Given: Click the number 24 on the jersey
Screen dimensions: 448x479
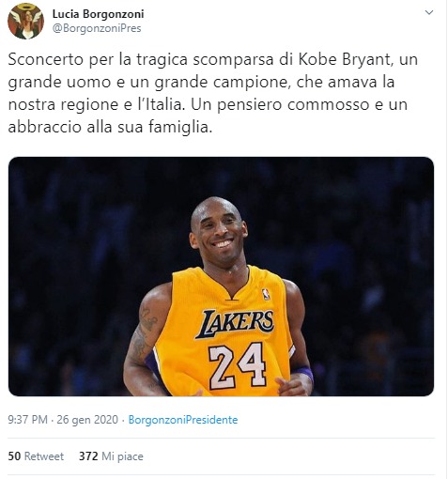Looking at the screenshot, I should (x=238, y=365).
